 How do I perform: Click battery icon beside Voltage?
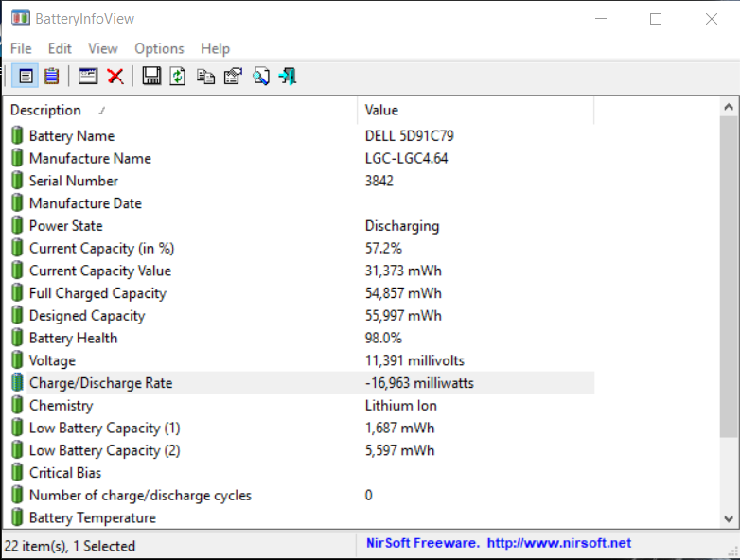[17, 360]
